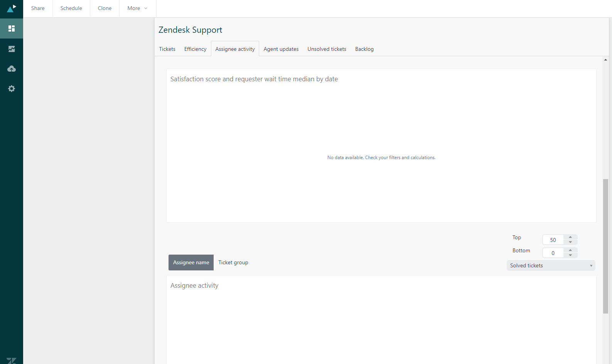
Task: Expand the More dropdown menu
Action: (x=138, y=8)
